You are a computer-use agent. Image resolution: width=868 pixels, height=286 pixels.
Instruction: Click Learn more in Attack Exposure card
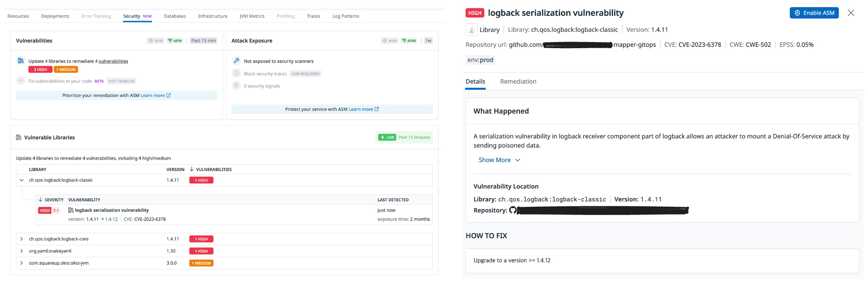(363, 109)
